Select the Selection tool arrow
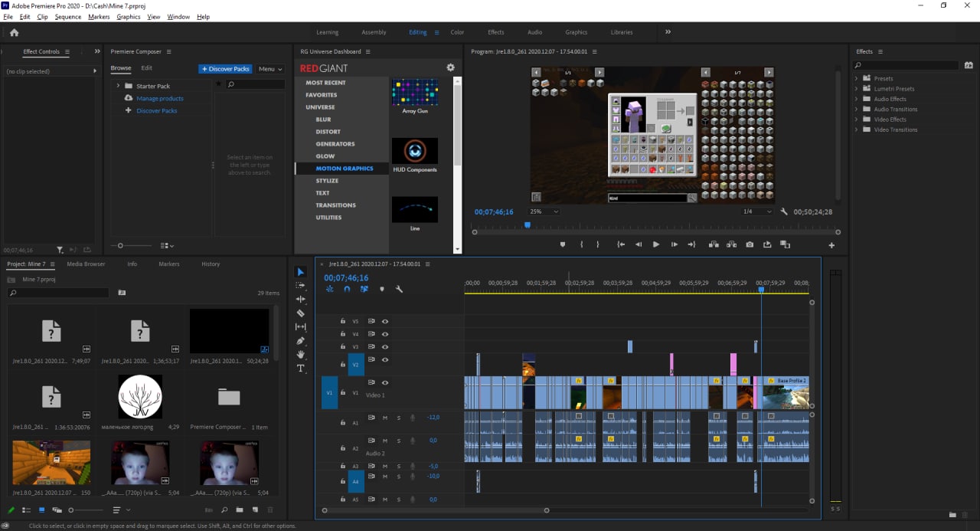 (x=301, y=272)
